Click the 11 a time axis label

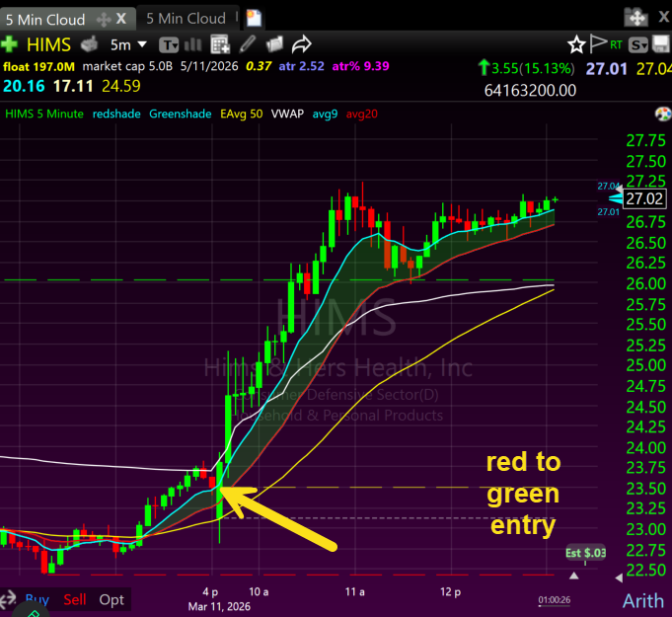pos(355,592)
